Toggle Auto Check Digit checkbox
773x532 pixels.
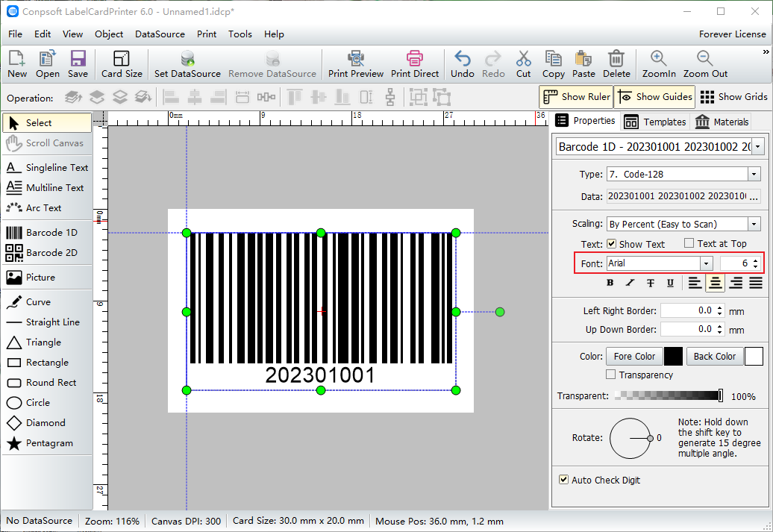click(563, 480)
